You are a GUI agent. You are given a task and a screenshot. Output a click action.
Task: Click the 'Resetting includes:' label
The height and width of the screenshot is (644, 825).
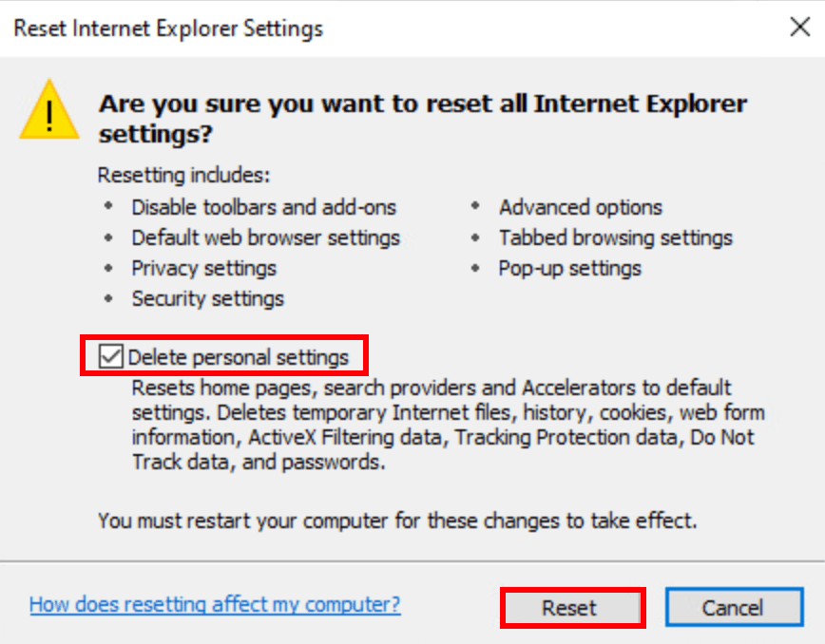[184, 176]
